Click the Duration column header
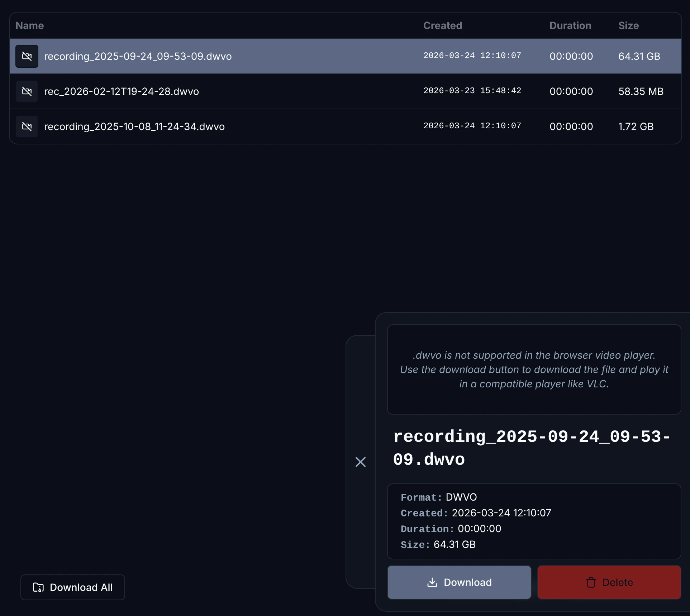The image size is (690, 616). click(x=570, y=25)
